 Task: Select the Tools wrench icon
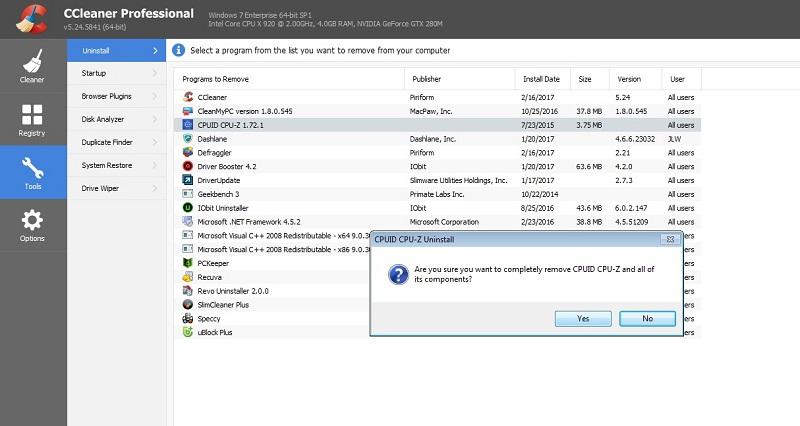pyautogui.click(x=33, y=167)
